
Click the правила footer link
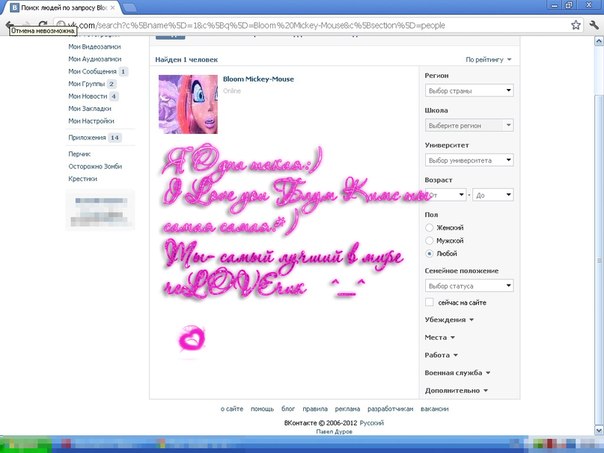click(x=315, y=409)
